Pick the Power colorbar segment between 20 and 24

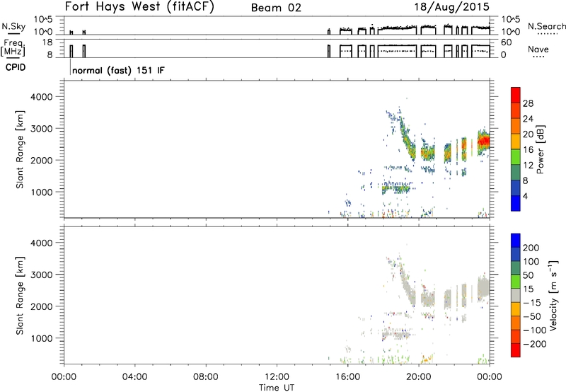(x=516, y=126)
